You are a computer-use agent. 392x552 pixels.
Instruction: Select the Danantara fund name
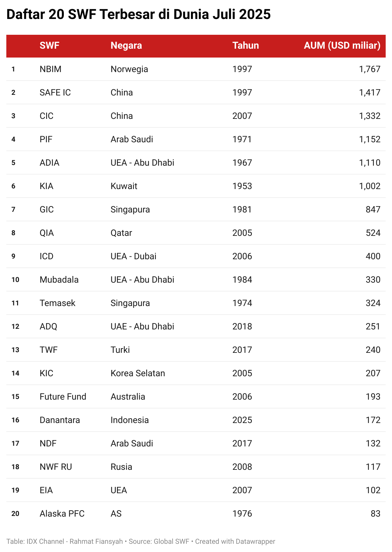[60, 420]
